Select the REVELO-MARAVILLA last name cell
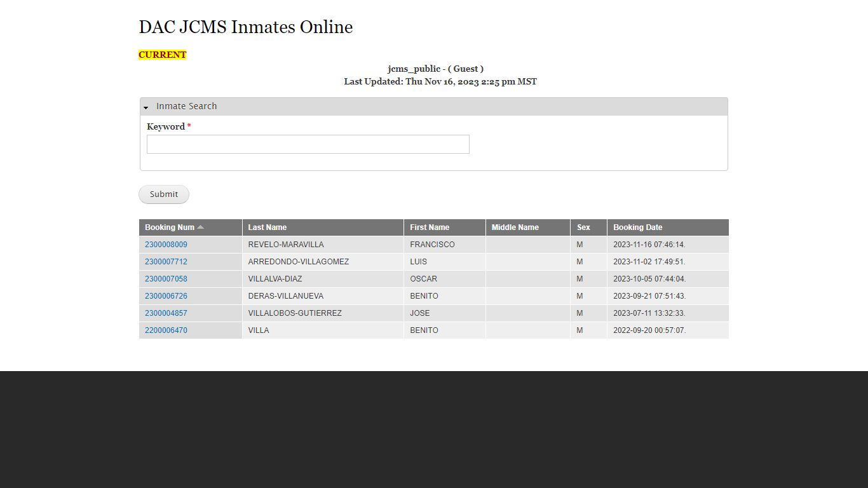The height and width of the screenshot is (488, 868). pyautogui.click(x=323, y=245)
